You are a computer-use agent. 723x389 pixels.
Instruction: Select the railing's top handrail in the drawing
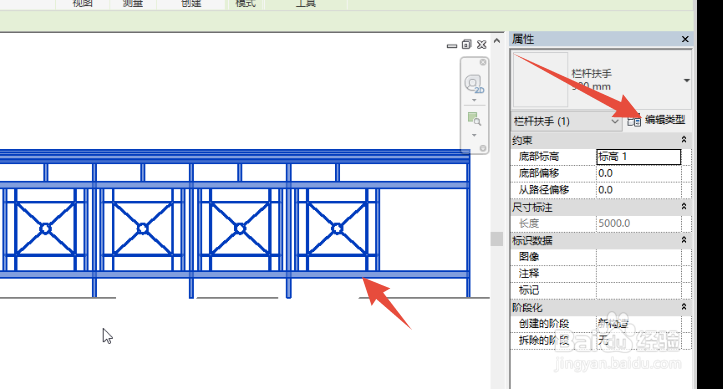click(234, 156)
